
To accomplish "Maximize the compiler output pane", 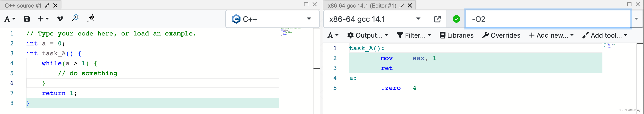I will (x=629, y=4).
